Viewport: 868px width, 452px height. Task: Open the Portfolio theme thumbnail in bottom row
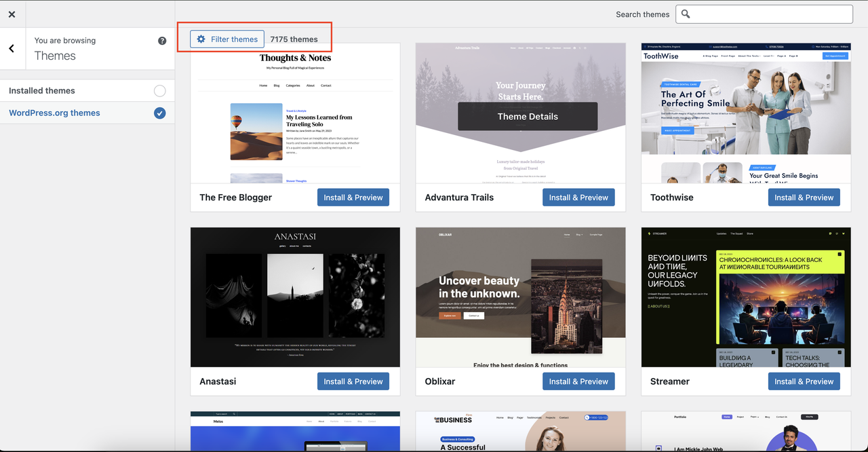746,431
